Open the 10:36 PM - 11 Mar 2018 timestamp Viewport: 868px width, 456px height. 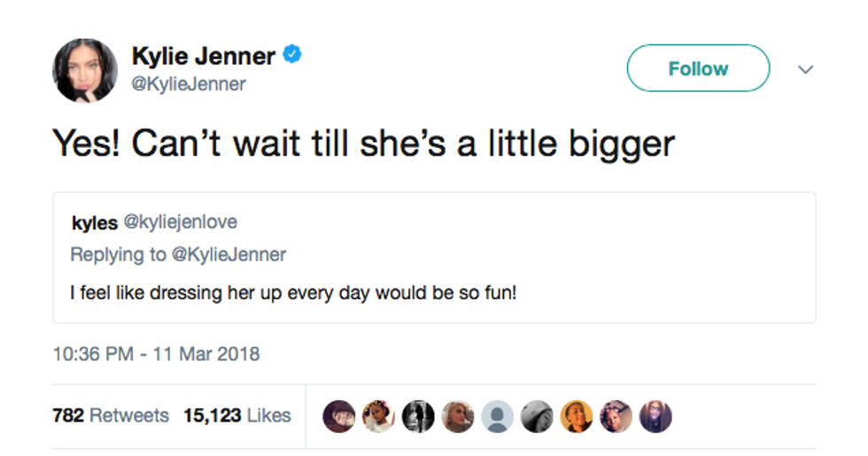tap(156, 354)
